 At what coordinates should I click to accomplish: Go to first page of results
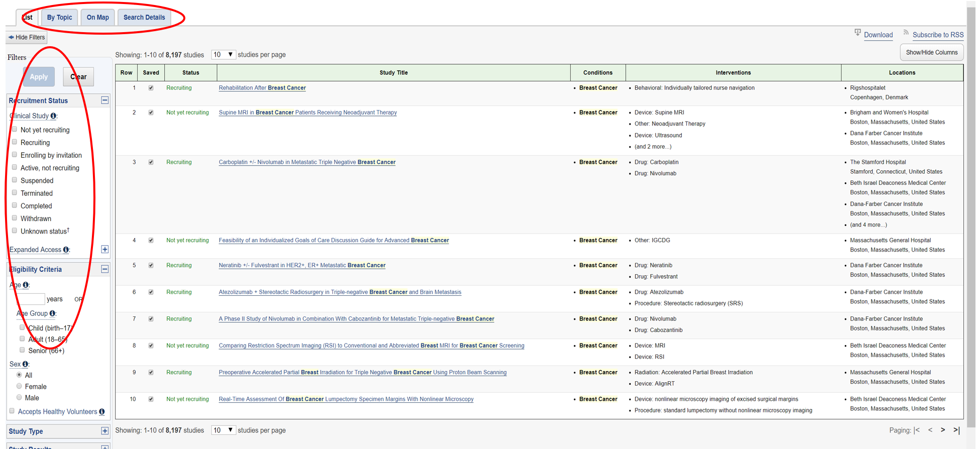coord(917,430)
